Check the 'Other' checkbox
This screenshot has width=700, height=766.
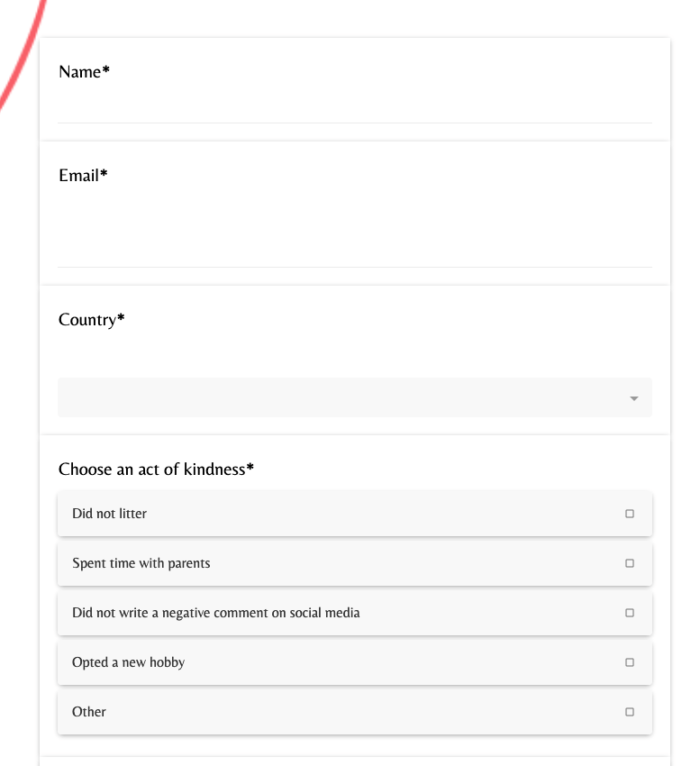[x=630, y=712]
